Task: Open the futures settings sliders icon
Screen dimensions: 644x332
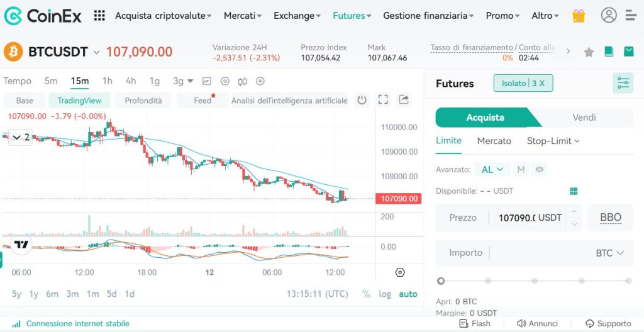Action: point(623,83)
